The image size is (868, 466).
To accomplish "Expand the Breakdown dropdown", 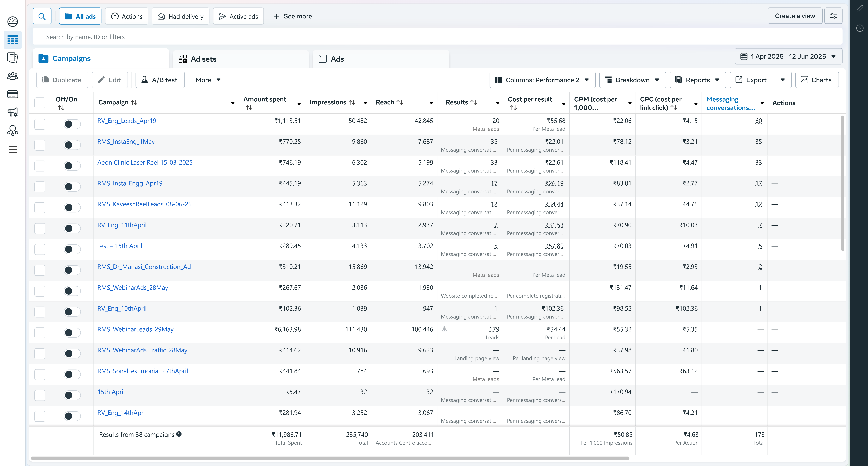I will (x=632, y=80).
